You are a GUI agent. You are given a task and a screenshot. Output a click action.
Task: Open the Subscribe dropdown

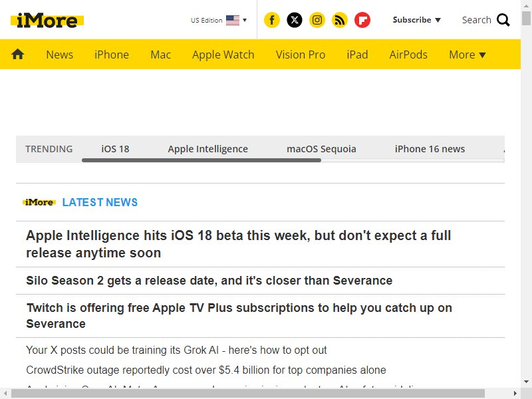pos(417,20)
